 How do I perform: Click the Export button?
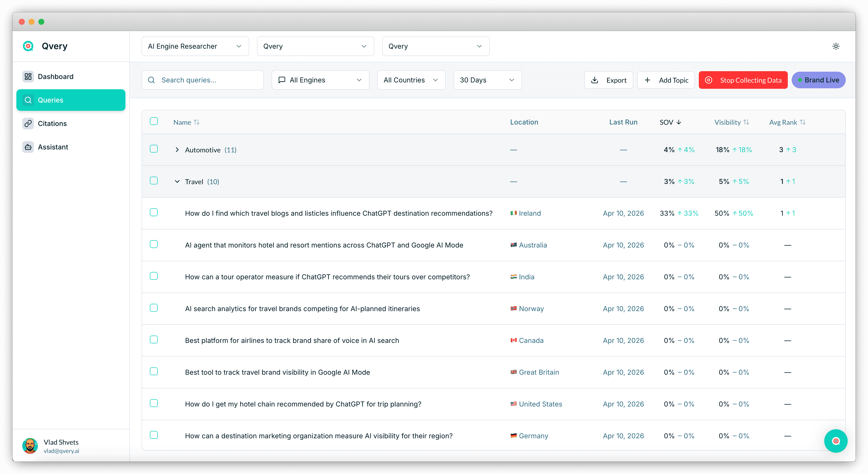[609, 80]
